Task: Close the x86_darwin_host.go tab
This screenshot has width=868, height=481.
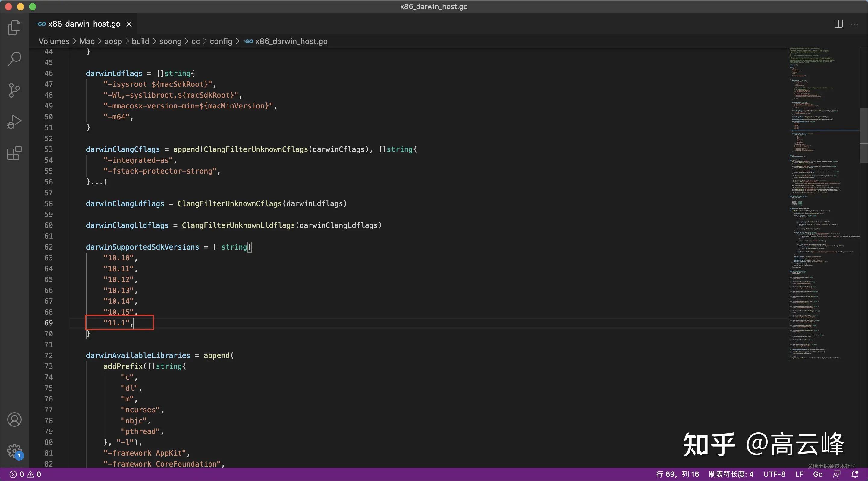Action: pyautogui.click(x=129, y=24)
